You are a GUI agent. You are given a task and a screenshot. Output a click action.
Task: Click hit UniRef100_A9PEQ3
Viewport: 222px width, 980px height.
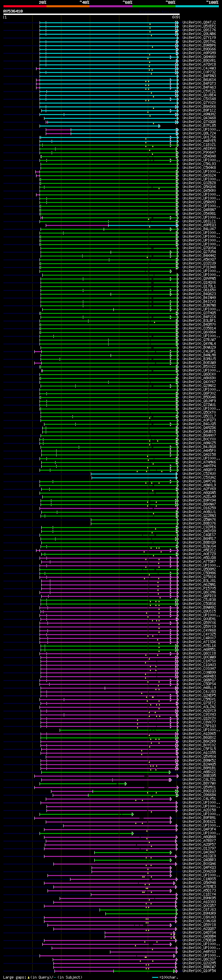point(199,225)
